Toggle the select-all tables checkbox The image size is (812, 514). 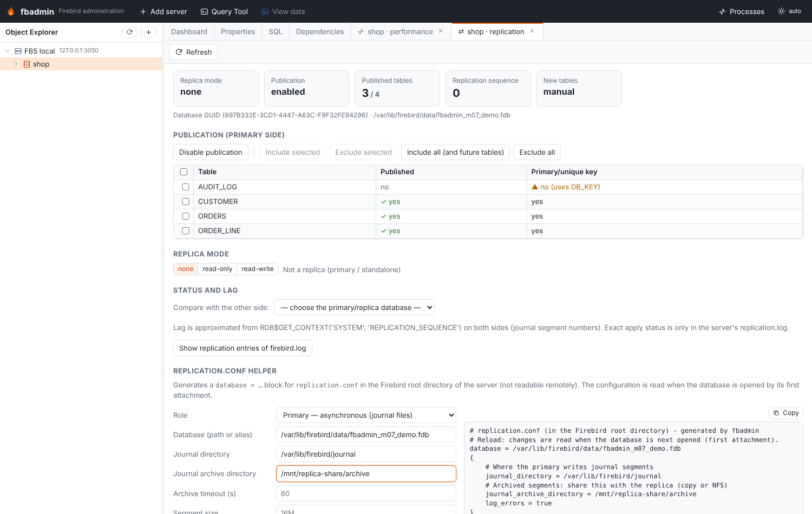coord(184,172)
